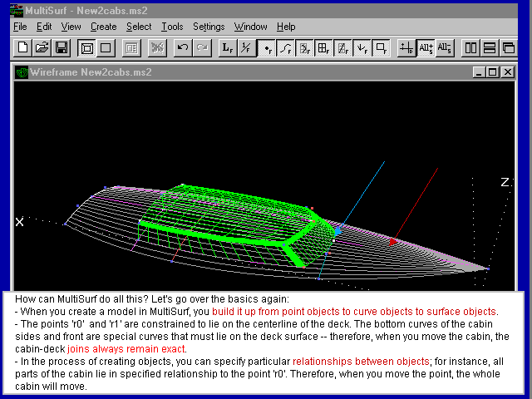Screen dimensions: 532x399
Task: Open the Edit menu
Action: tap(44, 27)
